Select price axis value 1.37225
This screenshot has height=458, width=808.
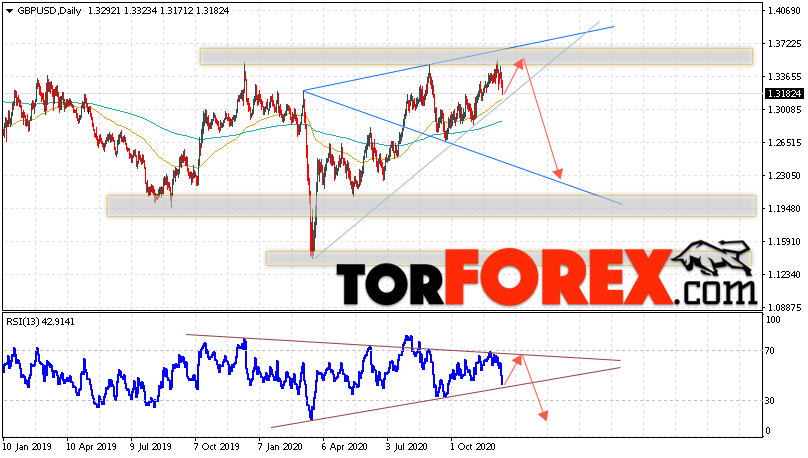tap(784, 44)
